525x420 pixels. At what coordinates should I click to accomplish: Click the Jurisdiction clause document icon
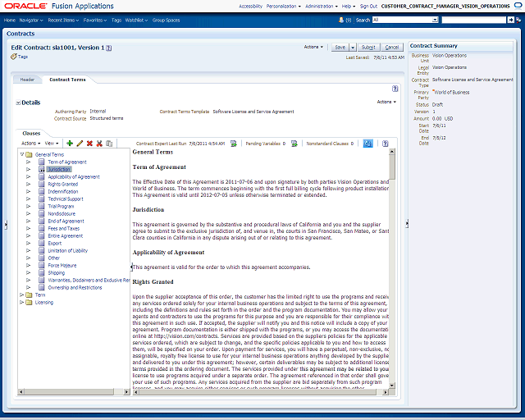click(42, 169)
